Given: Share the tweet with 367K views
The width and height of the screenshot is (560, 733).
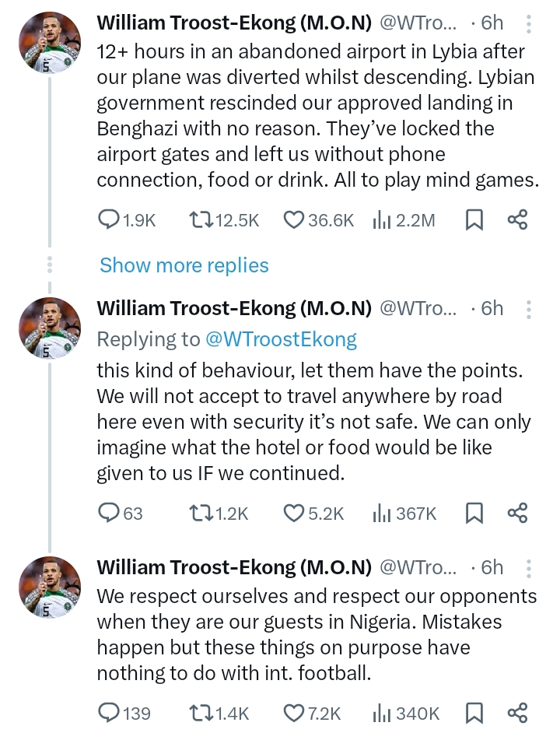Looking at the screenshot, I should (x=518, y=513).
